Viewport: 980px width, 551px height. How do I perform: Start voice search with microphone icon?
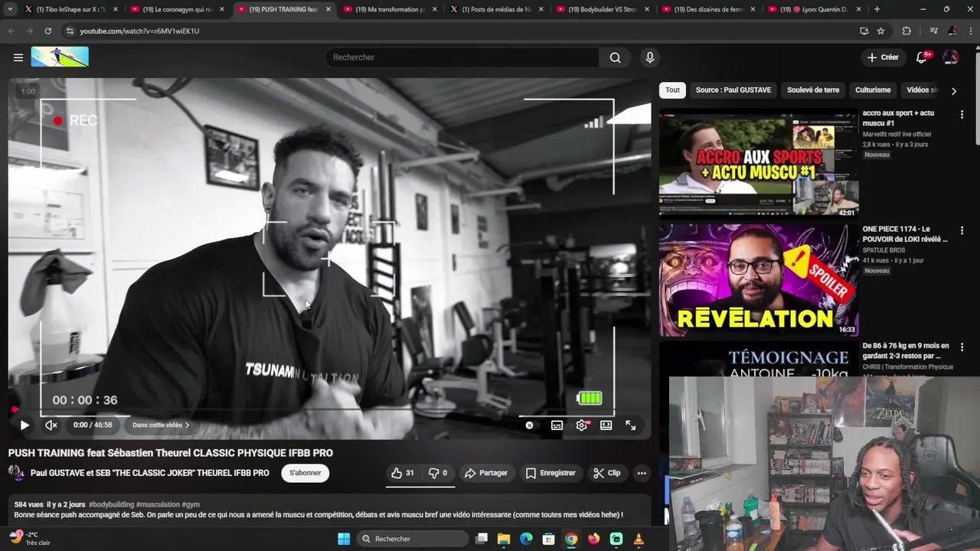pyautogui.click(x=650, y=57)
